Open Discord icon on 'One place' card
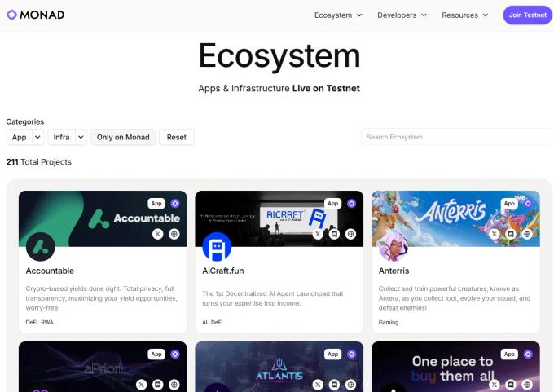The width and height of the screenshot is (554, 392). [x=511, y=385]
